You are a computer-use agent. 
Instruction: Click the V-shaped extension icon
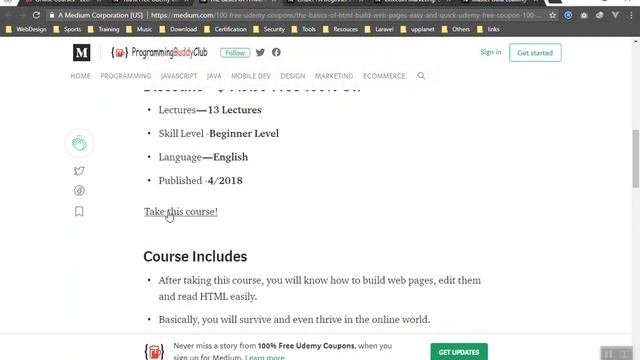pyautogui.click(x=615, y=16)
